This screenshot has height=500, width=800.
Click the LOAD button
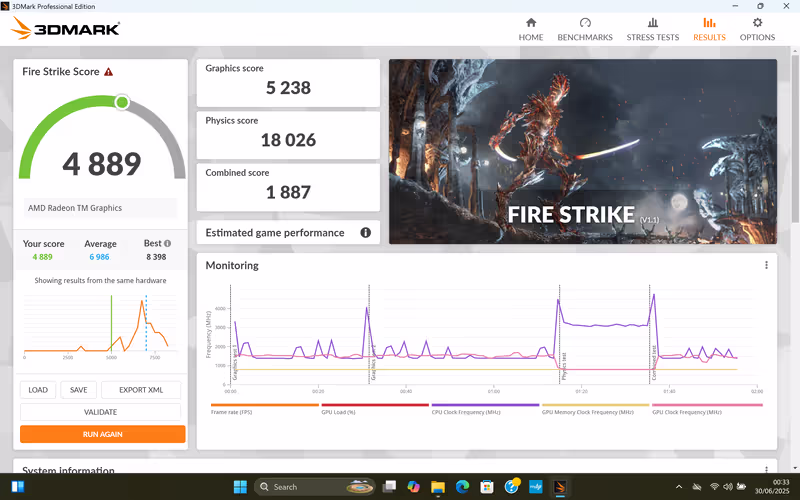coord(38,390)
